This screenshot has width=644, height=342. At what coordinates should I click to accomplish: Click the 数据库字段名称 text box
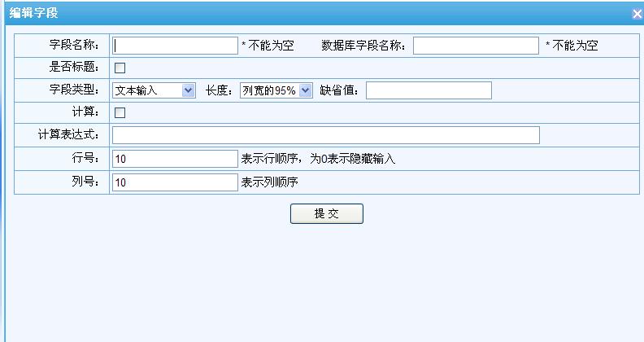click(x=476, y=46)
